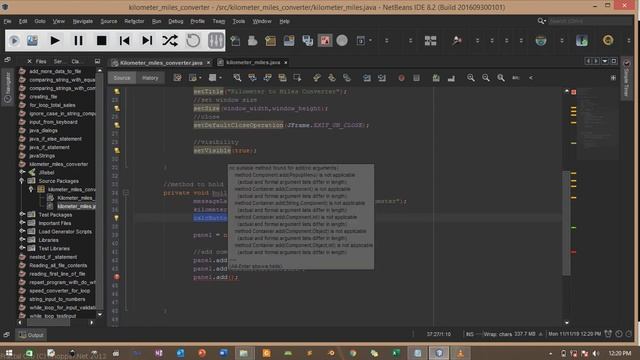Screen dimensions: 640x360
Task: Close the kilometer_miles.java editor tab
Action: click(286, 62)
